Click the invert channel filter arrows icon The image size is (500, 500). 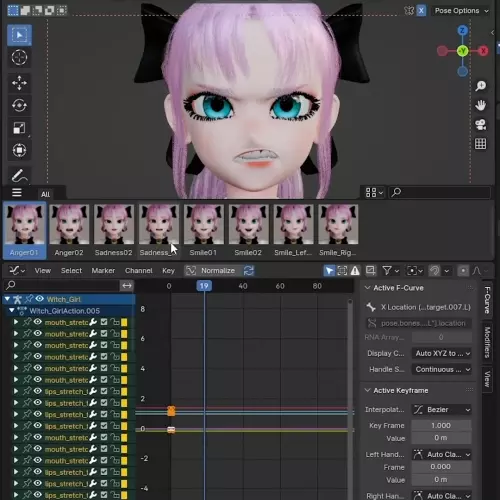click(127, 286)
